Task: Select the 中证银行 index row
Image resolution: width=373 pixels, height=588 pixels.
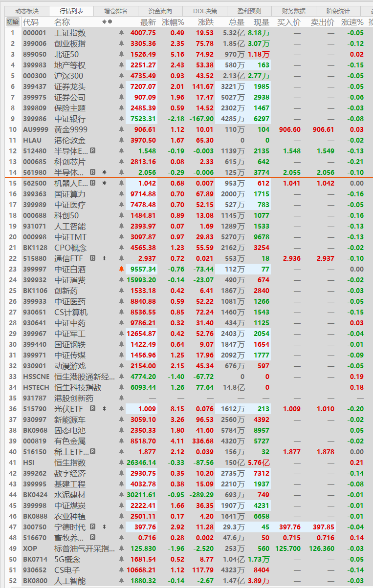Action: [x=69, y=119]
